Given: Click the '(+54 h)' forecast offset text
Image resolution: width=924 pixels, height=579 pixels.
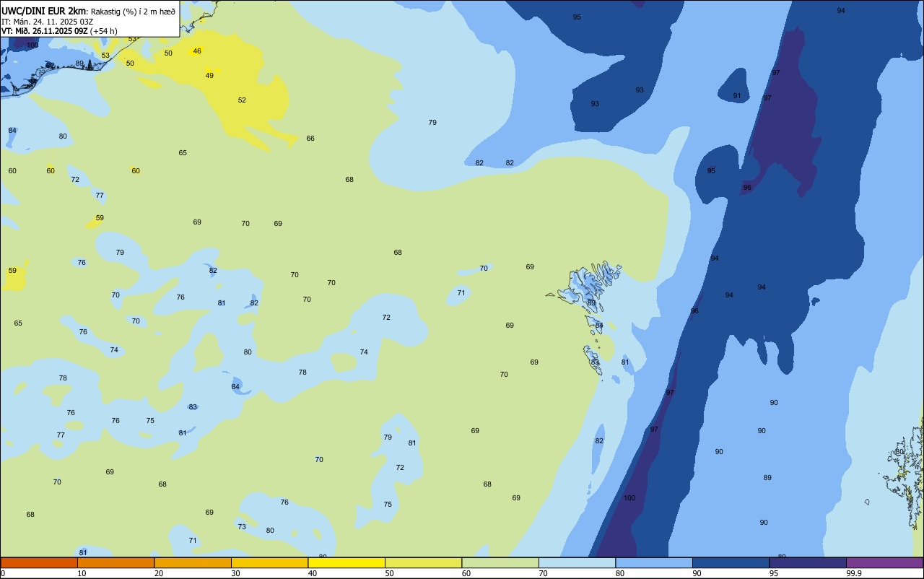Looking at the screenshot, I should (104, 30).
